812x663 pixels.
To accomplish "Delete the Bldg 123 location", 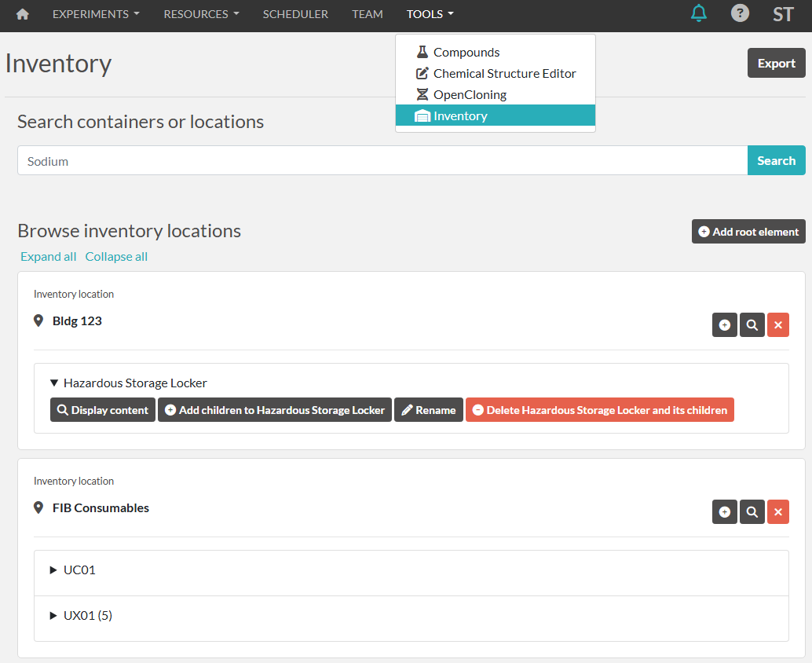I will [778, 324].
